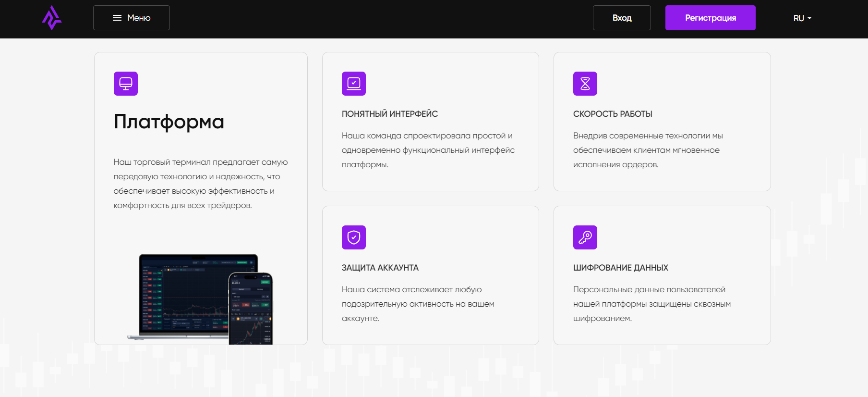Click the СКОРОСТЬ РАБОТЫ card title

pos(613,114)
